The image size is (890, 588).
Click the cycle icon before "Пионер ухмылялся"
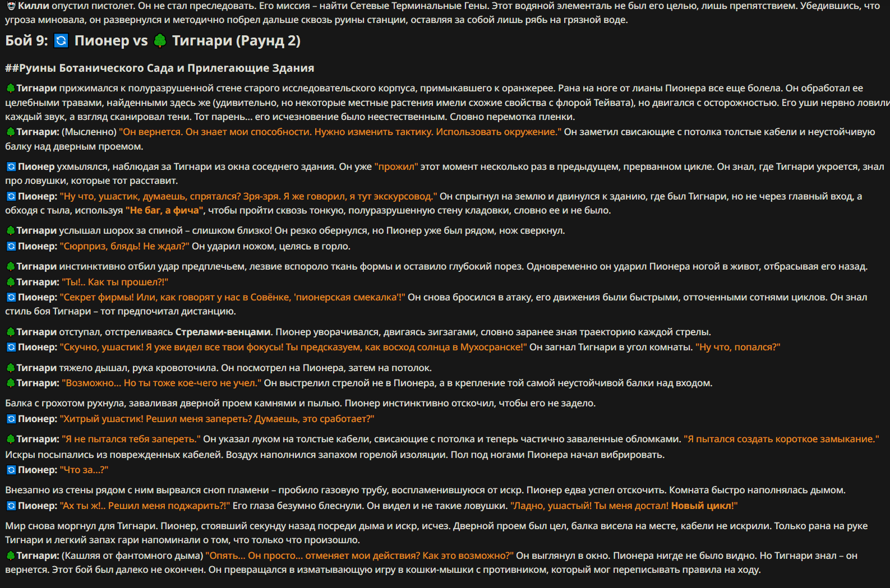tap(11, 166)
